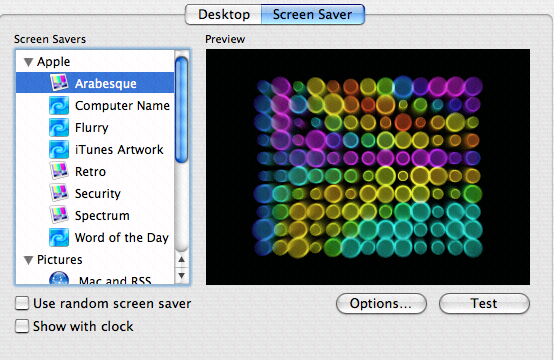This screenshot has height=360, width=554.
Task: Click the iTunes Artwork swirl icon
Action: click(x=59, y=149)
